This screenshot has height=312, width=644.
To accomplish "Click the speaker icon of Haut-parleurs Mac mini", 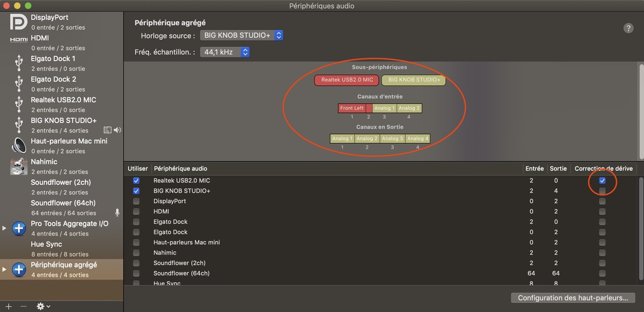I will point(19,146).
